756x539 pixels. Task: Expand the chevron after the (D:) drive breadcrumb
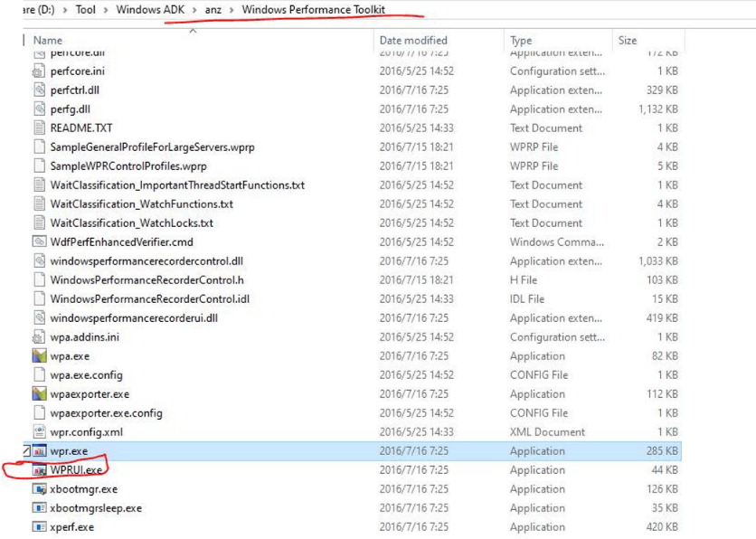point(65,10)
